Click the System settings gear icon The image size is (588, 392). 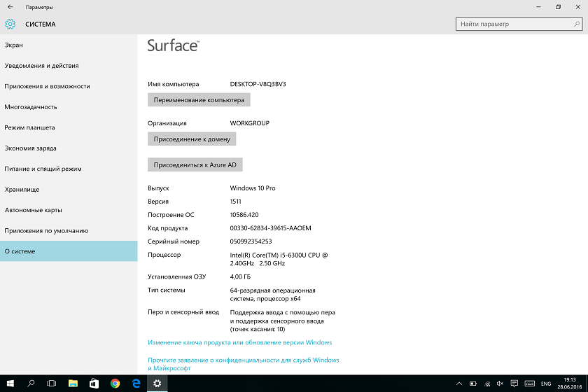(10, 24)
